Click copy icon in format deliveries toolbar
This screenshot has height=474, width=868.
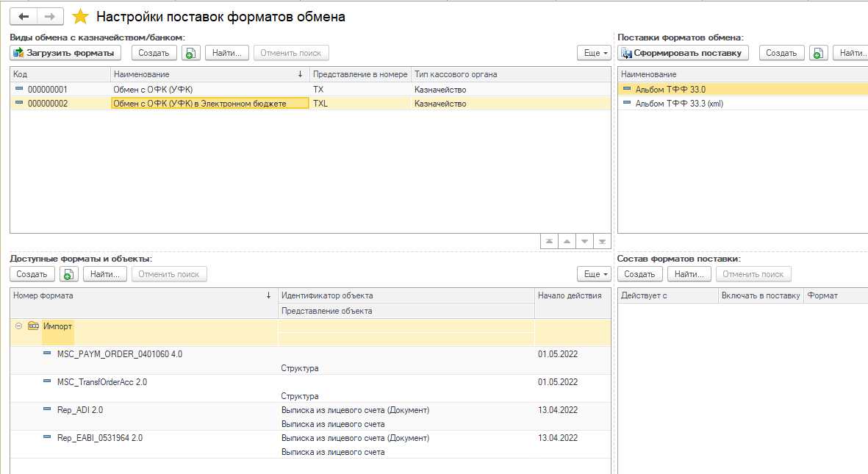pos(818,53)
